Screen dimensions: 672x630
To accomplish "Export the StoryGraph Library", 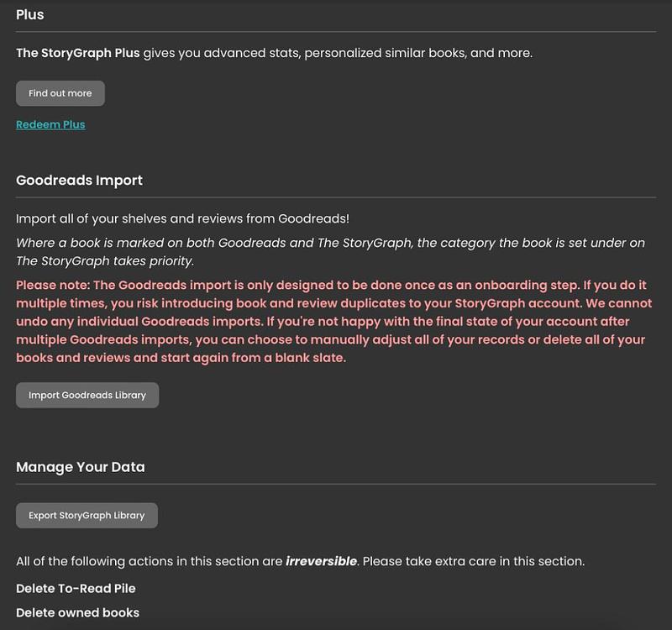I will click(x=87, y=516).
